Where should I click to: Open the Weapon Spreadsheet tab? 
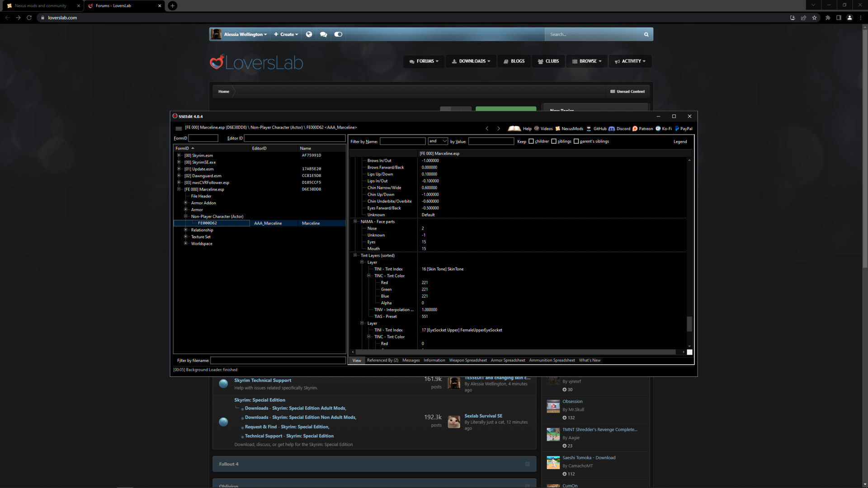[x=468, y=361]
